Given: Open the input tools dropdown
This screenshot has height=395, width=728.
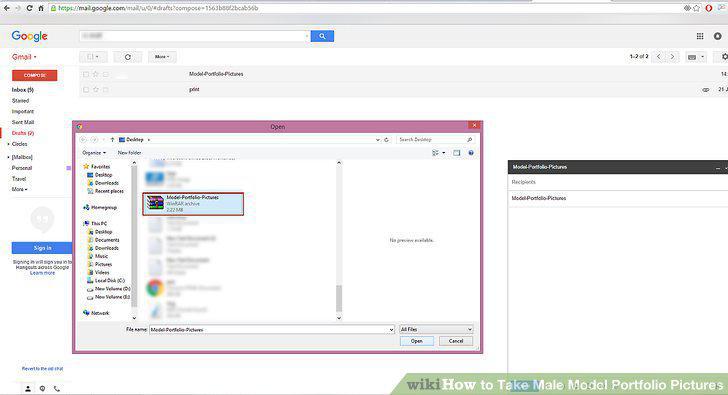Looking at the screenshot, I should click(x=695, y=57).
